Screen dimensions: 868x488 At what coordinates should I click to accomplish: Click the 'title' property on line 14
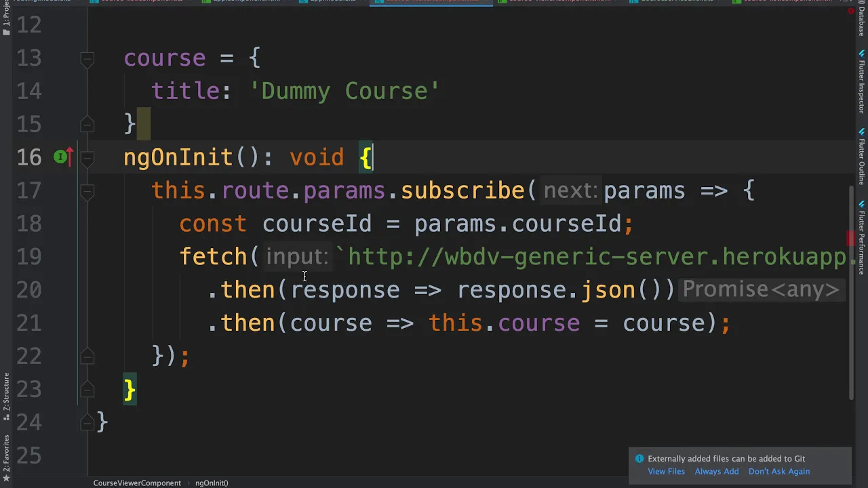point(184,91)
